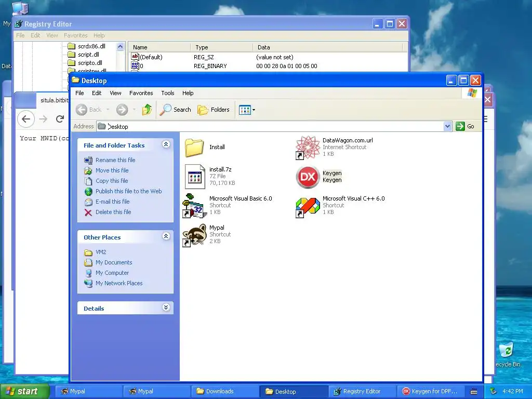Click Rename this file
Image resolution: width=532 pixels, height=399 pixels.
coord(115,160)
